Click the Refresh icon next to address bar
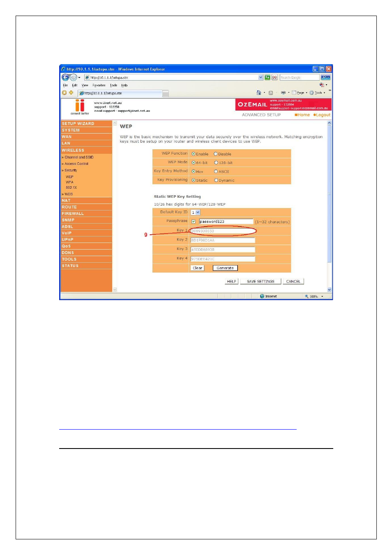This screenshot has width=392, height=555. coord(267,77)
